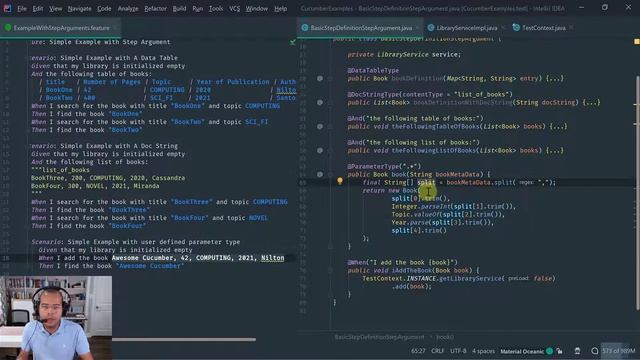This screenshot has height=360, width=640.
Task: Restore down the IntelliJ IDEA window
Action: tap(605, 7)
